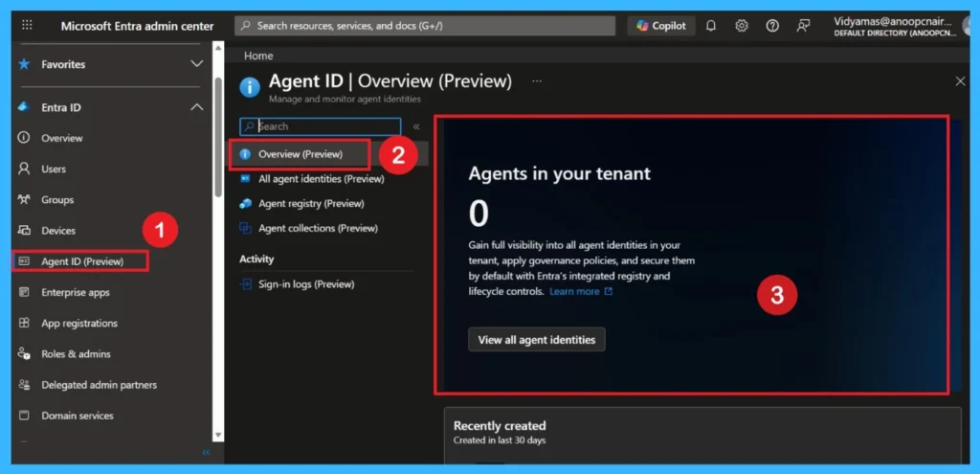Collapse the sidebar with double chevron
Screen dimensions: 980x474
(x=207, y=452)
